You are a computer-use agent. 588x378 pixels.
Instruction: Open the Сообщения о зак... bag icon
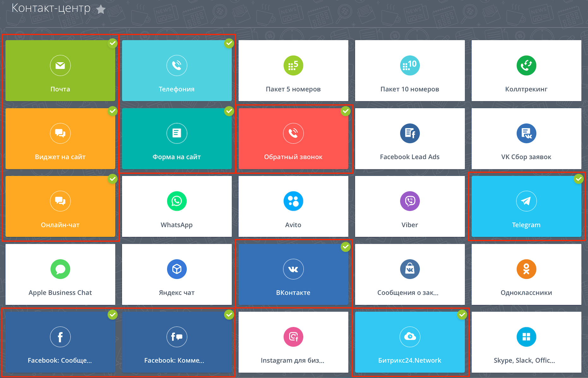(x=410, y=269)
